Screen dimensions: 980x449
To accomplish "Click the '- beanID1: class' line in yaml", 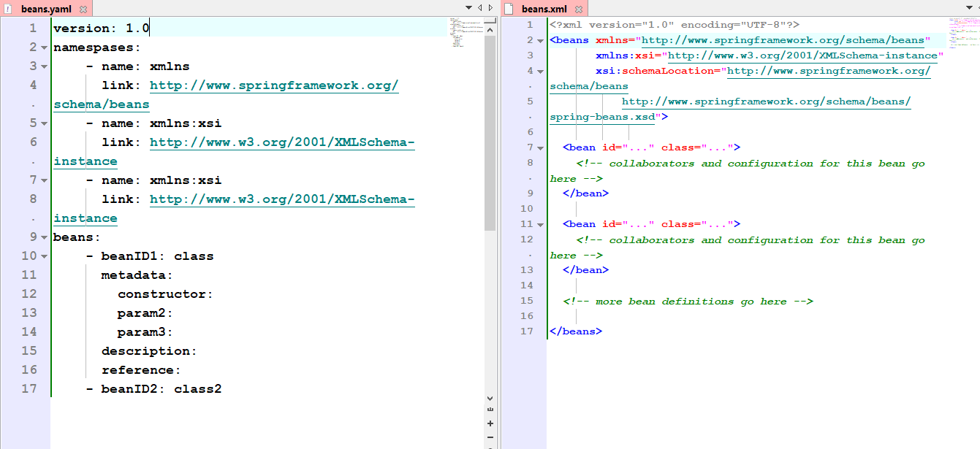I will [x=150, y=256].
